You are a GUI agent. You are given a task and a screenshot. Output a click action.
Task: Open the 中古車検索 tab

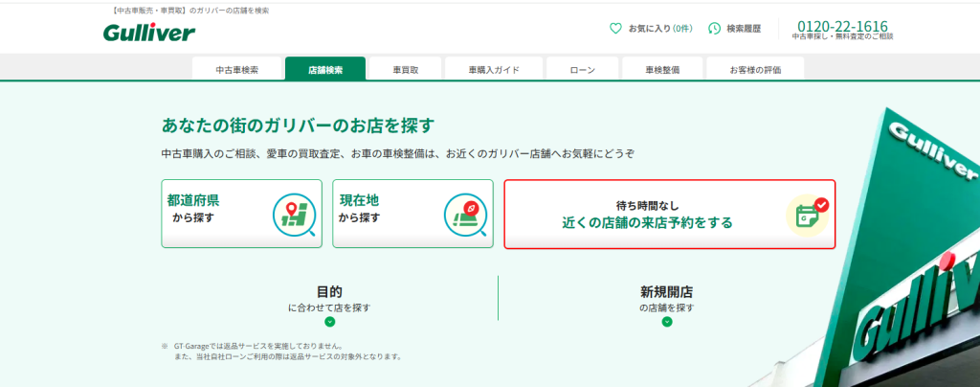tap(236, 70)
